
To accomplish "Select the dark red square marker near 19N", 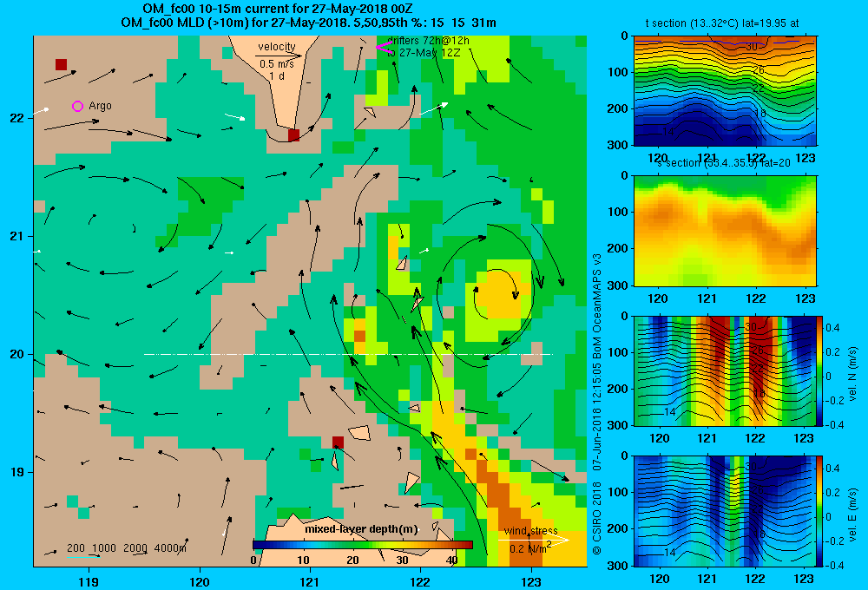I will click(338, 442).
